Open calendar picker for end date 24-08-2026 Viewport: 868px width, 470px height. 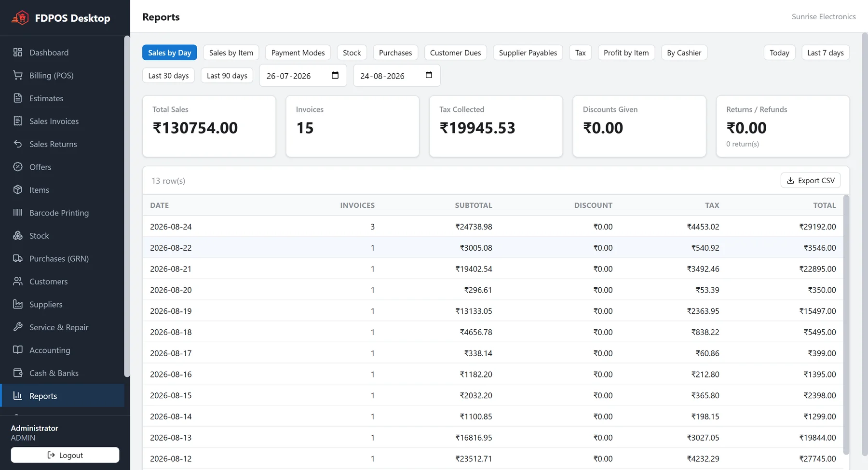[x=429, y=75]
